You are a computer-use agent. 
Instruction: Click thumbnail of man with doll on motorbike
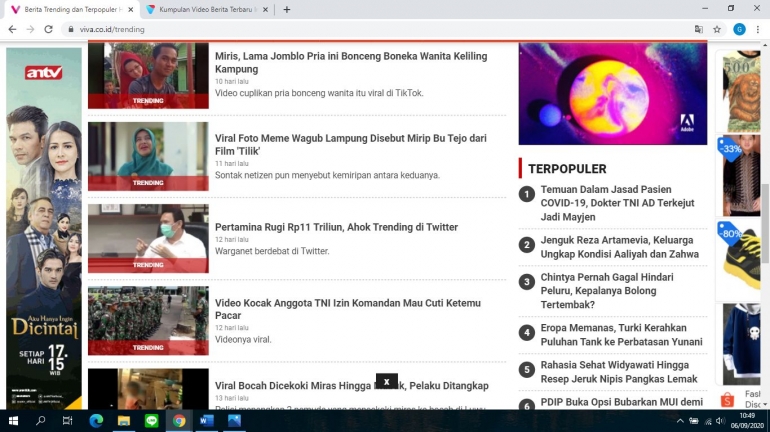pyautogui.click(x=148, y=76)
